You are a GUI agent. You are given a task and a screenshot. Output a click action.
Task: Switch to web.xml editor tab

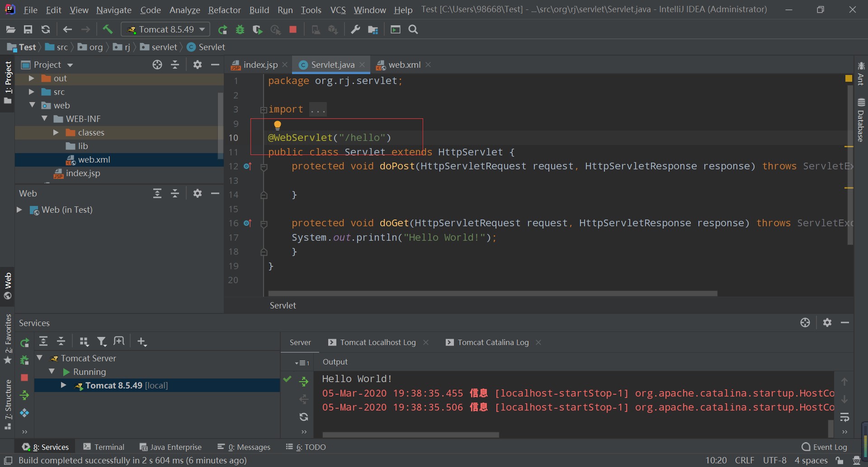pos(404,65)
